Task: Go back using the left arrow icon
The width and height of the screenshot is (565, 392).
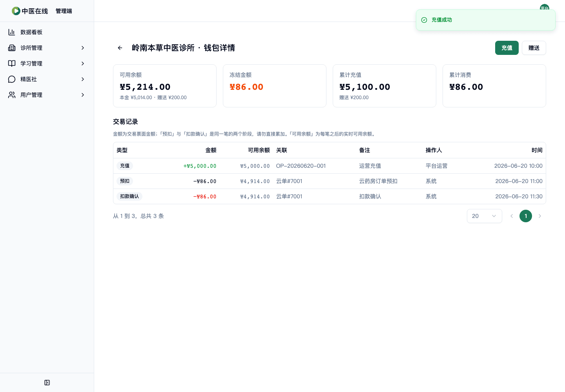Action: pos(120,48)
